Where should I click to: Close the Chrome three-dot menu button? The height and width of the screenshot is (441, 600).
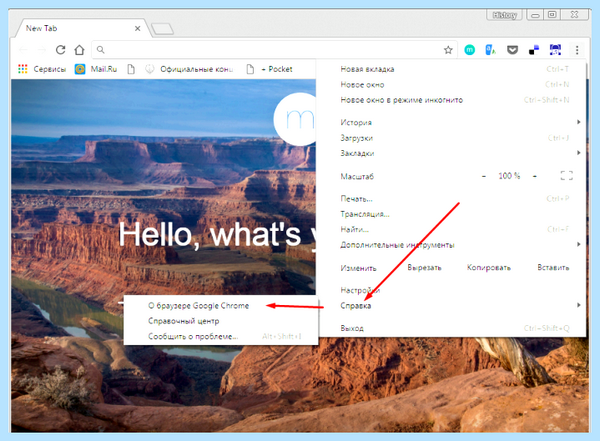[577, 50]
